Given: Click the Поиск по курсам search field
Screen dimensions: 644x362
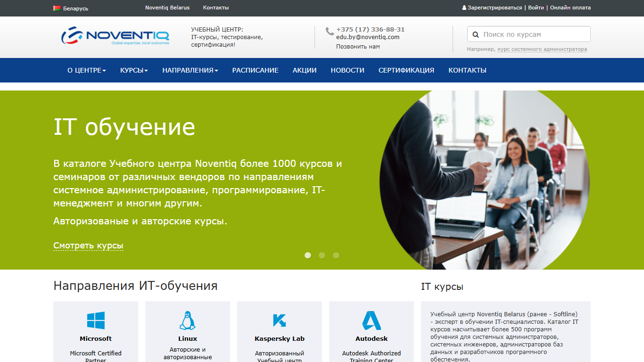Looking at the screenshot, I should (x=529, y=34).
